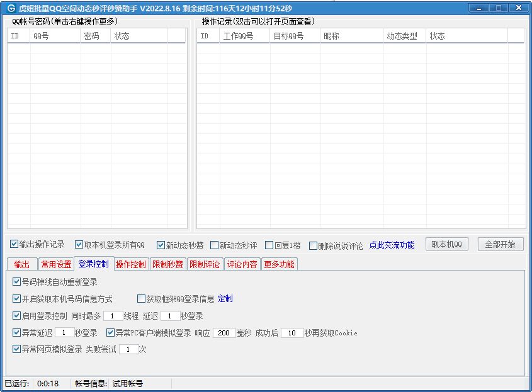Focus the 异常延迟 seconds field

64,333
